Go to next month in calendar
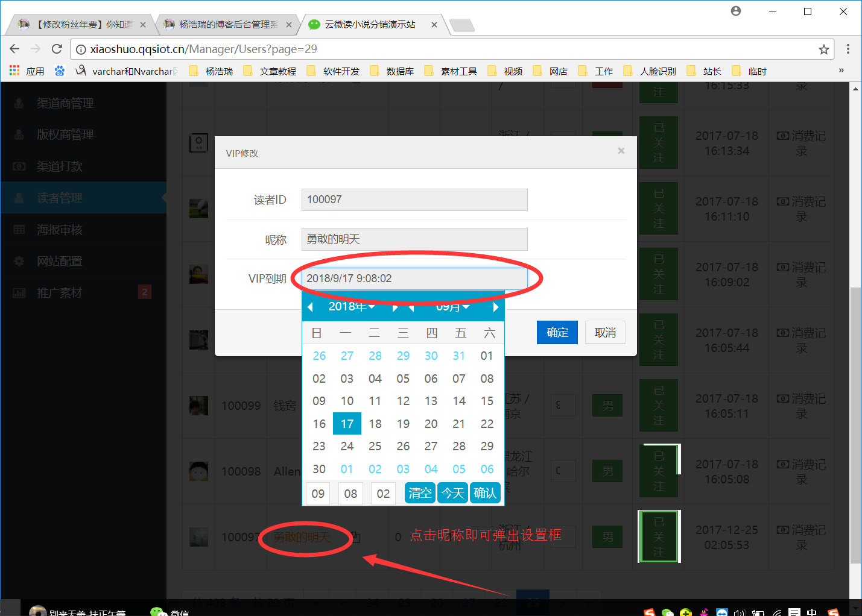Image resolution: width=862 pixels, height=616 pixels. pos(496,307)
